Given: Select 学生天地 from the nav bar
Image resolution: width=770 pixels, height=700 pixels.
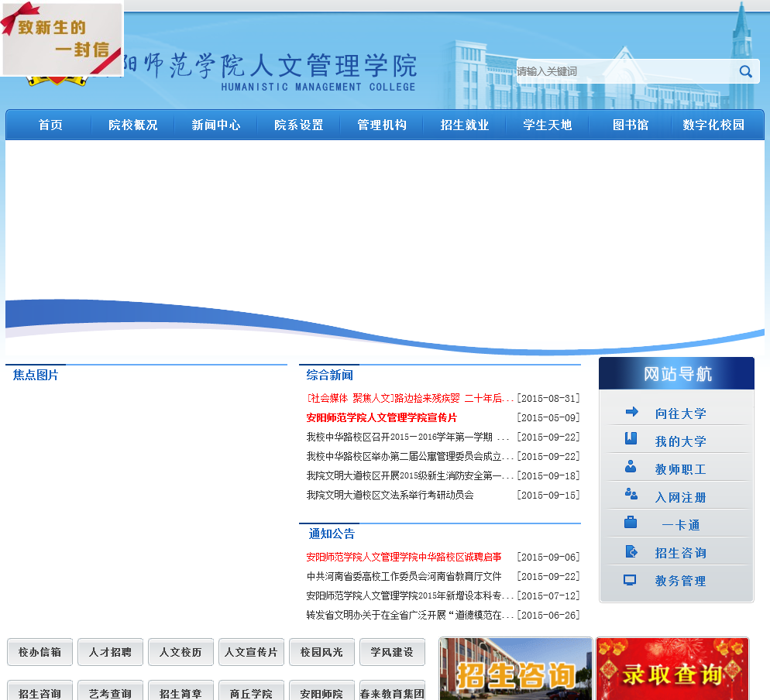Looking at the screenshot, I should click(x=548, y=125).
